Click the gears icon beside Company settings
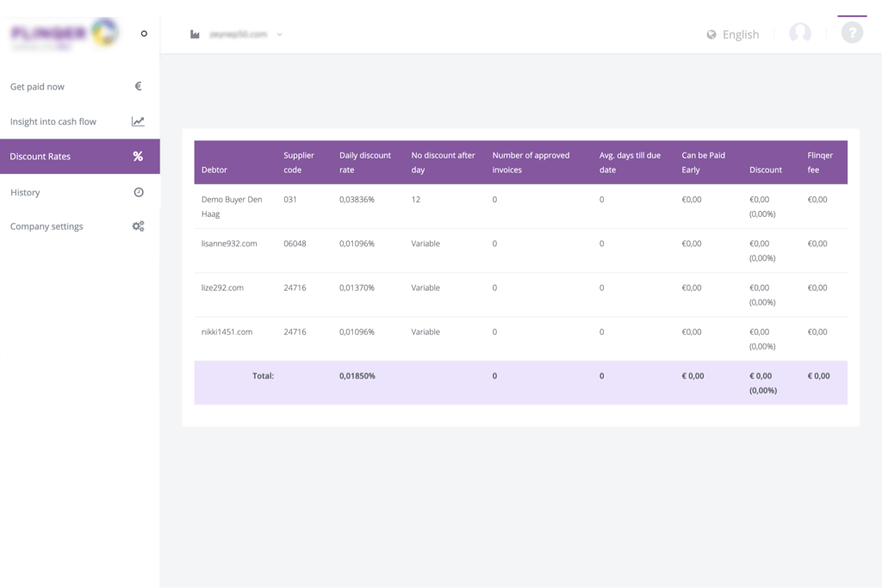Image resolution: width=882 pixels, height=588 pixels. click(139, 226)
